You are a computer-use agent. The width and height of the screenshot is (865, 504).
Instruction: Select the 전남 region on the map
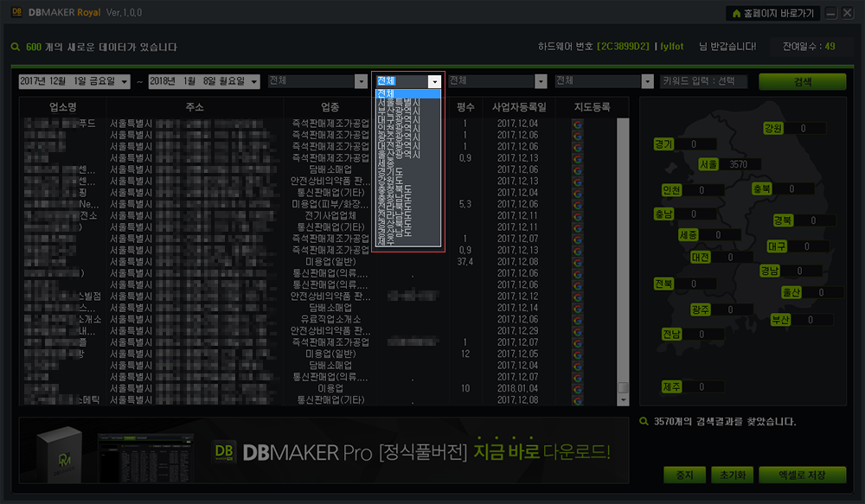click(x=671, y=335)
